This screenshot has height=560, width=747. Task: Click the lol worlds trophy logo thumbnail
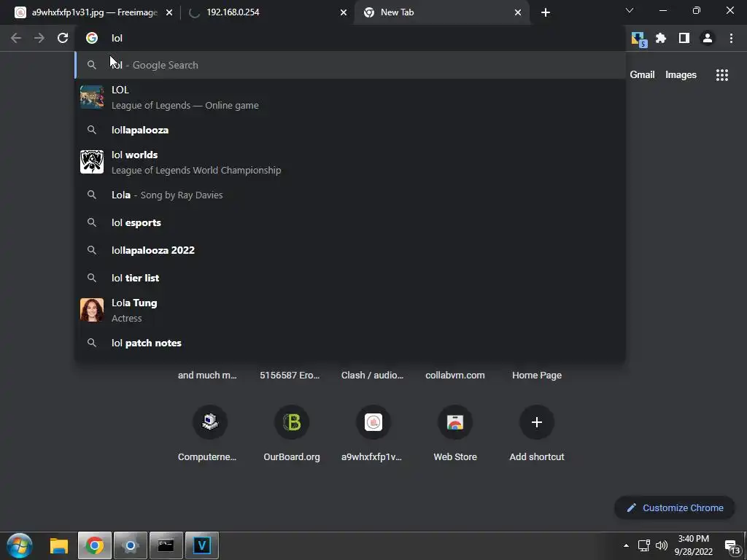click(92, 162)
